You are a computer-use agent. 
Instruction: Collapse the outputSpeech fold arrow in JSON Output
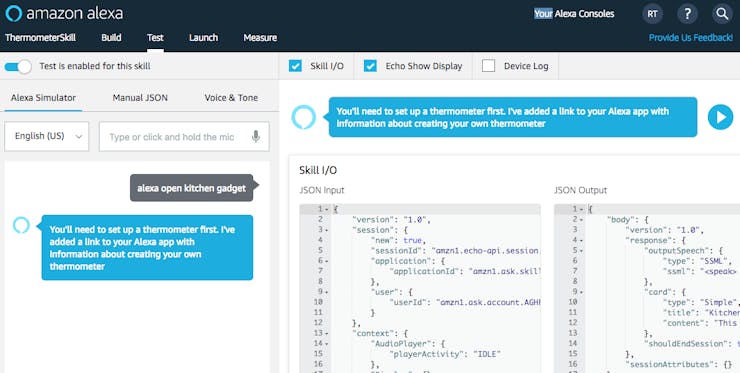pos(581,251)
